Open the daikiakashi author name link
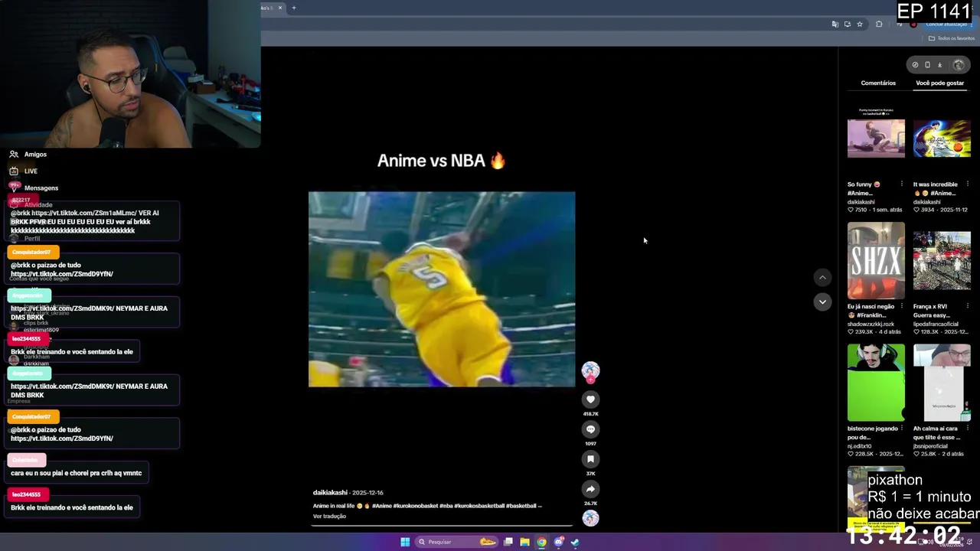 click(330, 493)
